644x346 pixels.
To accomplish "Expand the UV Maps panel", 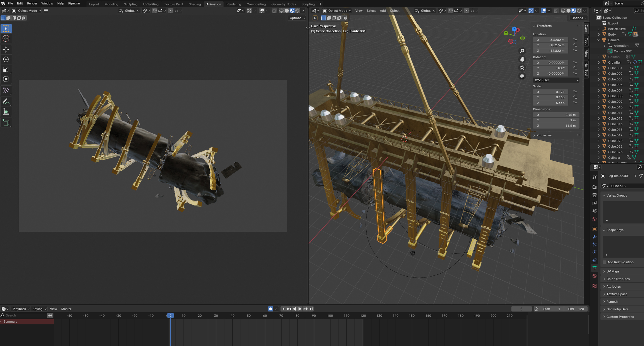I will (x=613, y=271).
